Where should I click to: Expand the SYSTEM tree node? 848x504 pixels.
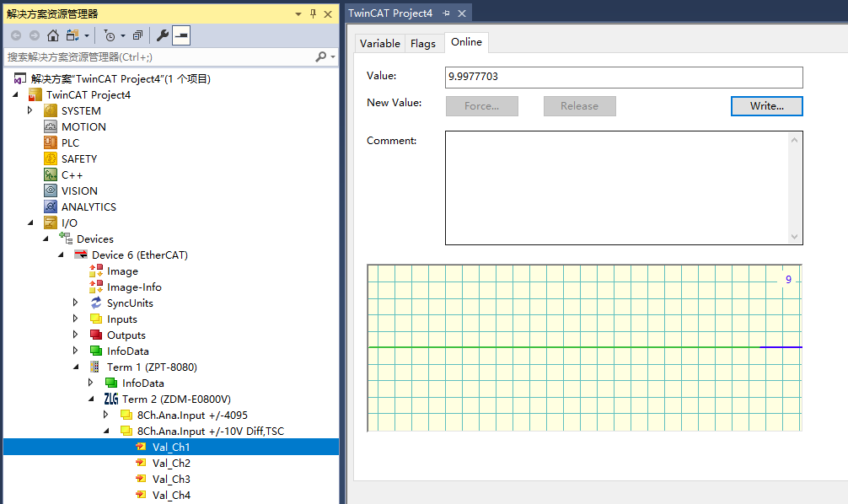pos(30,110)
